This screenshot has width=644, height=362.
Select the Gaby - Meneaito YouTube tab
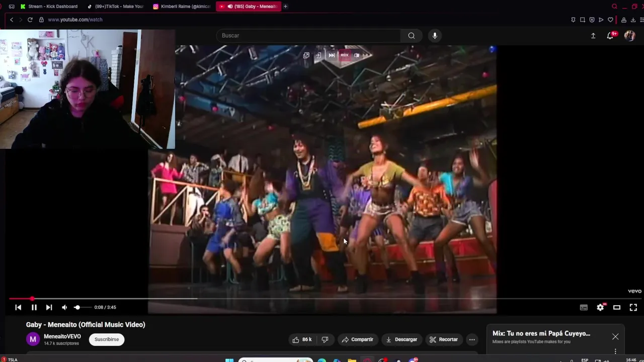(248, 7)
